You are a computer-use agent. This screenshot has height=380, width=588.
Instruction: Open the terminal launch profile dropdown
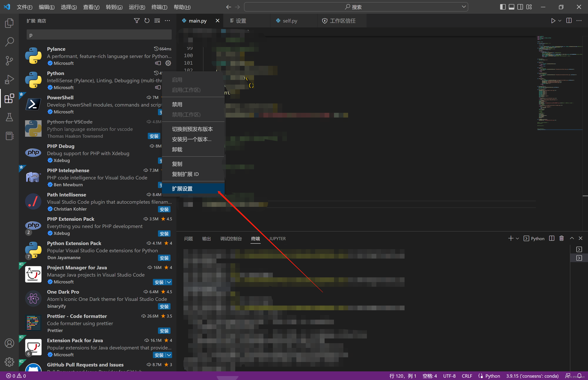pos(518,238)
